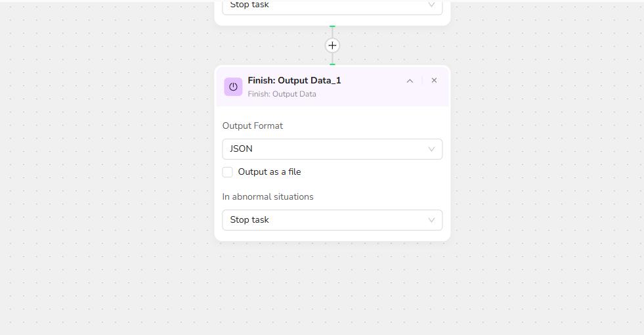Click the arrow on the JSON dropdown
This screenshot has width=644, height=335.
pyautogui.click(x=431, y=149)
